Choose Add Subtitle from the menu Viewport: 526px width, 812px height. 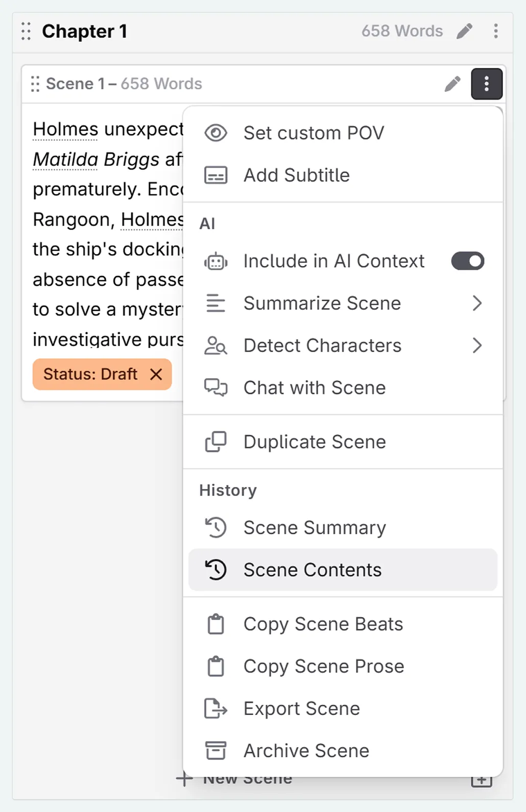[296, 176]
